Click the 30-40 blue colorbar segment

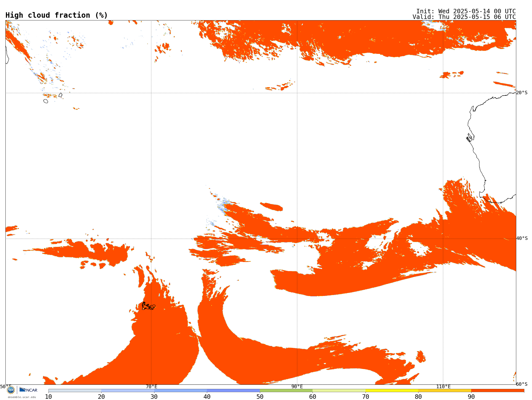coord(181,391)
